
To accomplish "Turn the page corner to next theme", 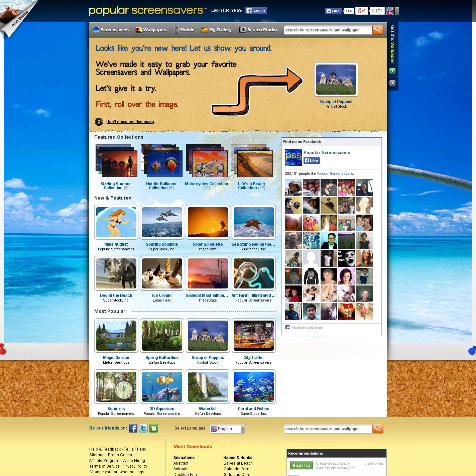I will click(x=17, y=17).
